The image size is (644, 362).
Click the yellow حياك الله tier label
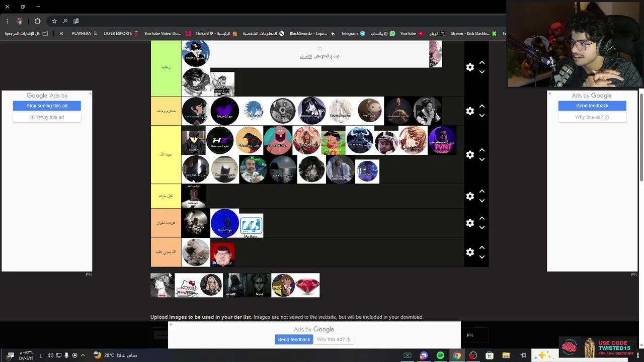click(x=166, y=154)
